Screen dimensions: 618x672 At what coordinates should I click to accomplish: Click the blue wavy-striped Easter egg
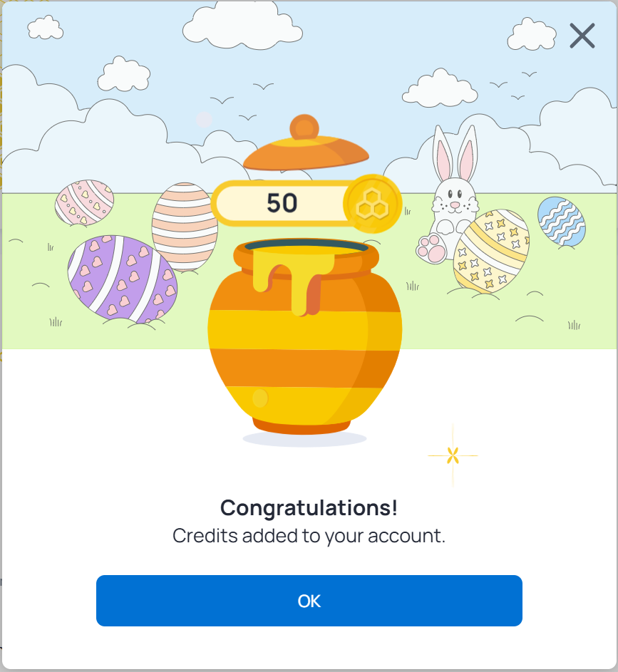point(562,222)
